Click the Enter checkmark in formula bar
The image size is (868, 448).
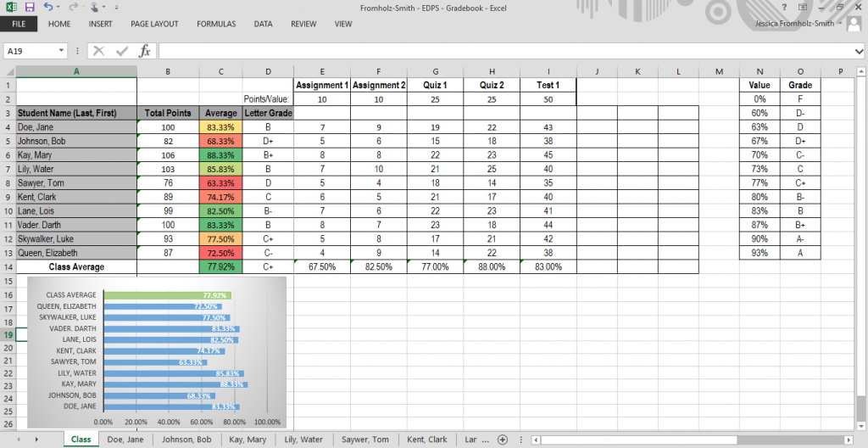point(122,51)
